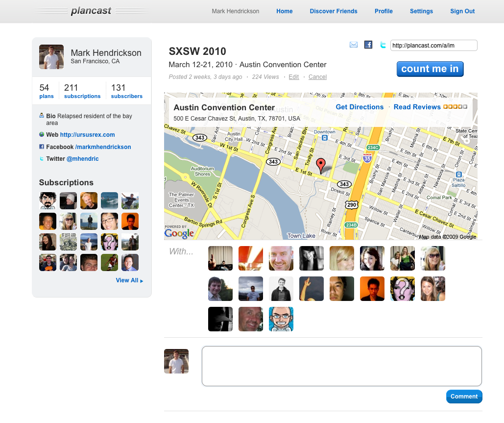Click the Cancel link for the plan
Screen dimensions: 504x423
(x=317, y=77)
